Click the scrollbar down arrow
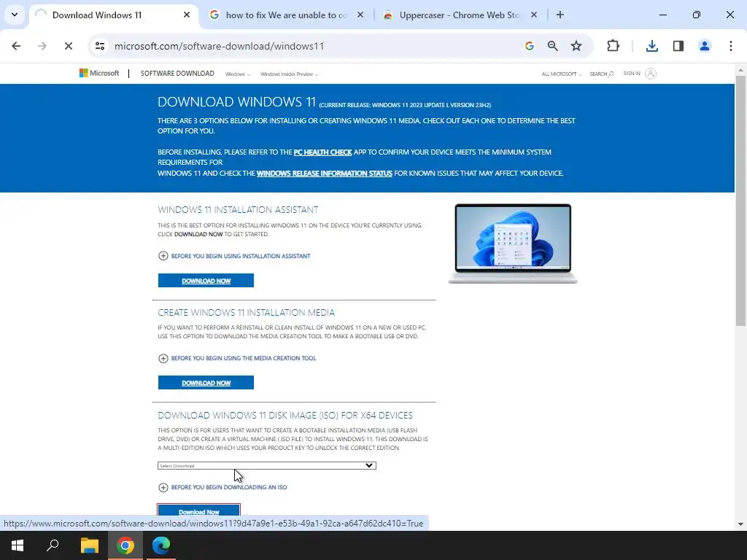The height and width of the screenshot is (560, 747). click(x=740, y=524)
